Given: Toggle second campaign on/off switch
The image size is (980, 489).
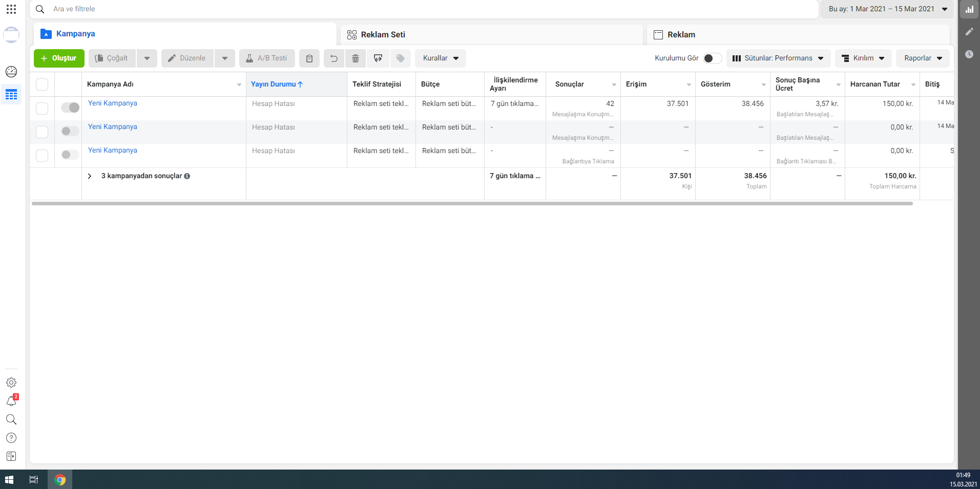Looking at the screenshot, I should pyautogui.click(x=70, y=131).
